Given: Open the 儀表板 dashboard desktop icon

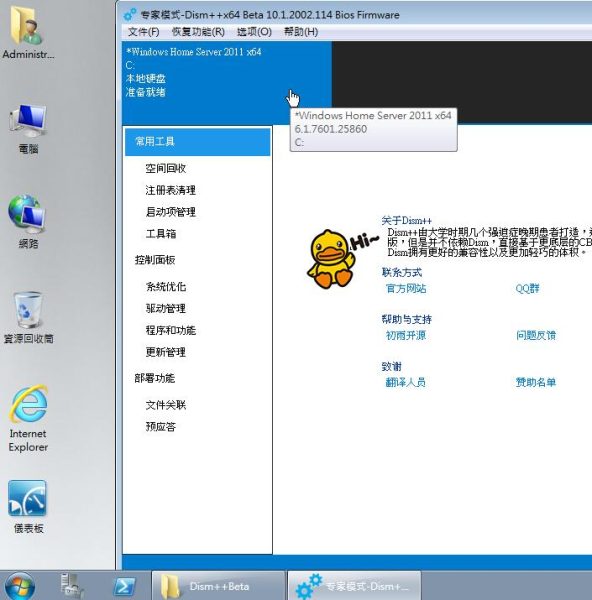Looking at the screenshot, I should (28, 507).
